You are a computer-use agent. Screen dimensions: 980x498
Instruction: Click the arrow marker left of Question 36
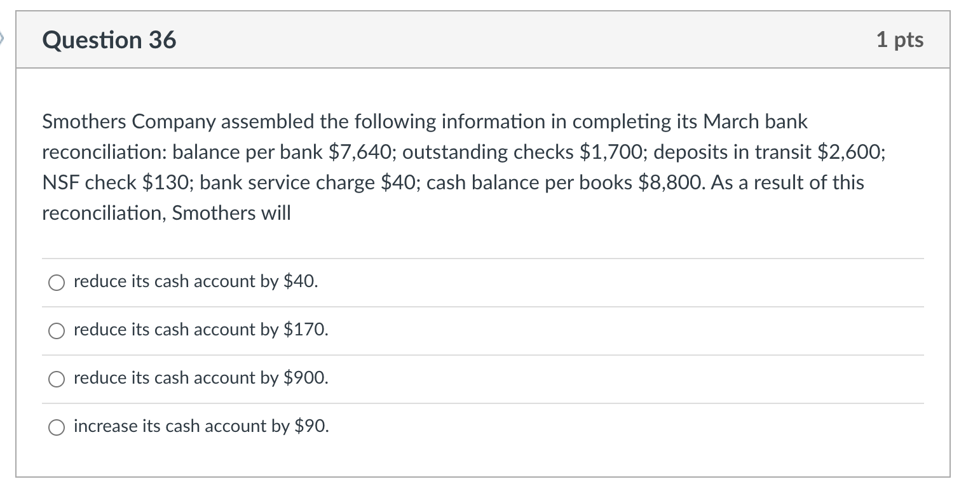pyautogui.click(x=3, y=39)
